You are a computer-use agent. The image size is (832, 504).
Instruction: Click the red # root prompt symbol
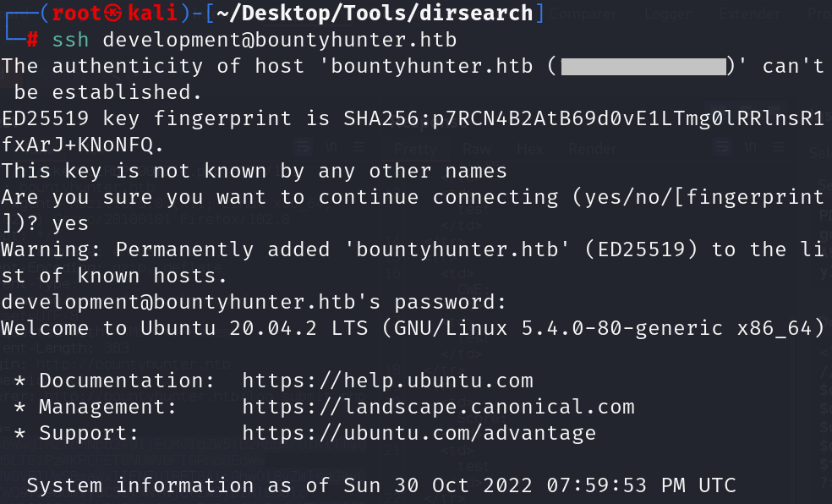32,39
